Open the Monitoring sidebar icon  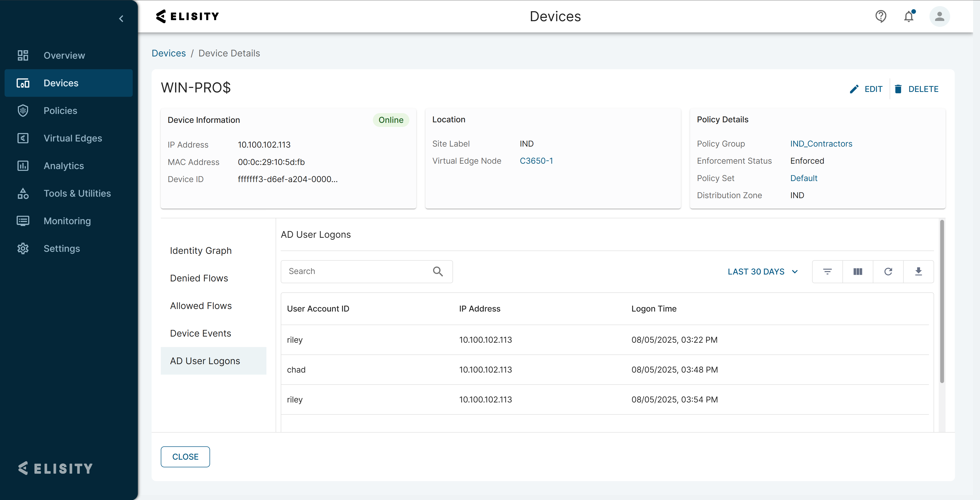[23, 221]
